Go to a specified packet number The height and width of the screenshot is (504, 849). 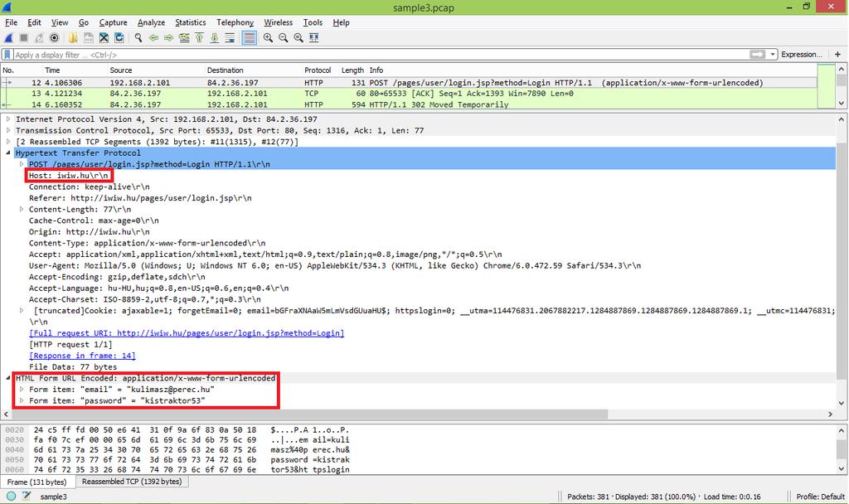(184, 38)
